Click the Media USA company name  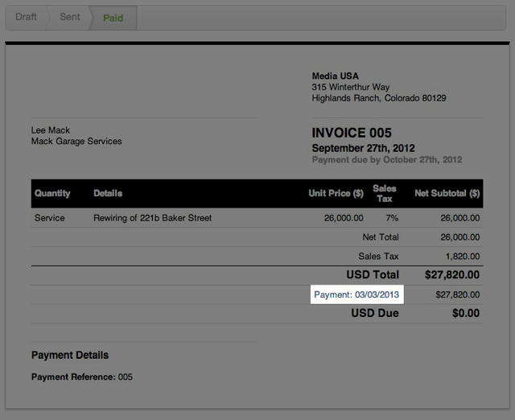click(336, 76)
